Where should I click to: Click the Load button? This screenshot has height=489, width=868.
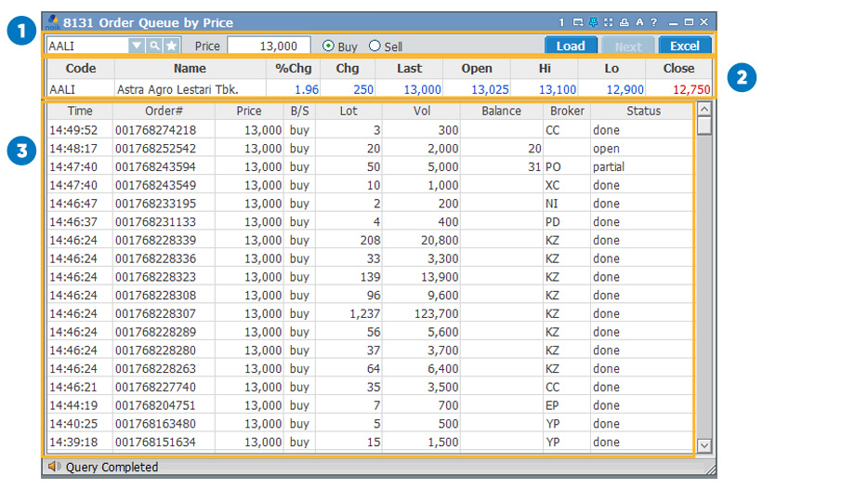570,46
